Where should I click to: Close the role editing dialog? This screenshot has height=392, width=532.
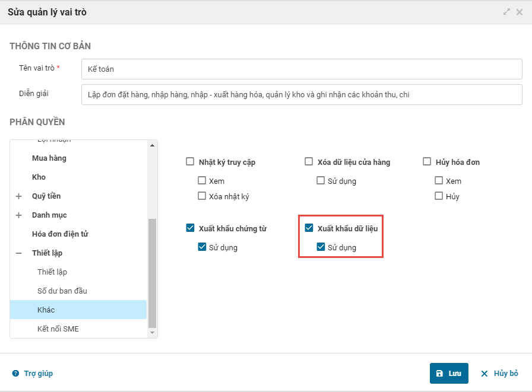point(520,12)
